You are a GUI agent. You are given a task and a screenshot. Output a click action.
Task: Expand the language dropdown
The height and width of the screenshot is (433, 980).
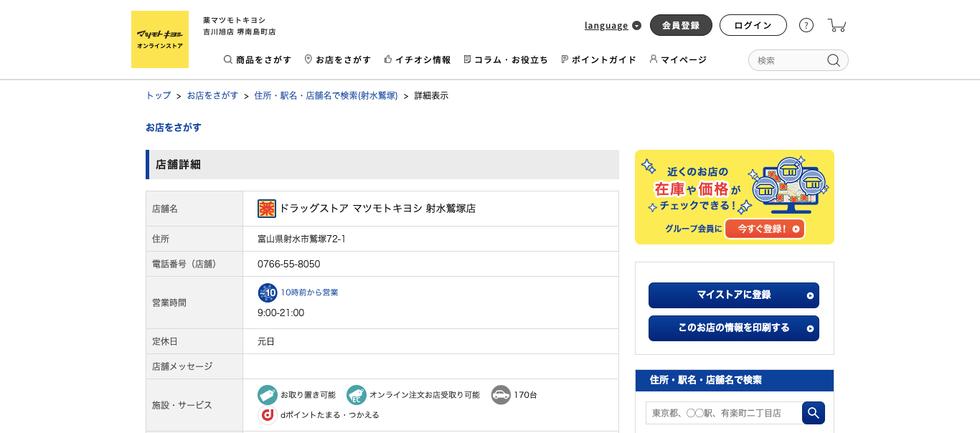click(613, 25)
